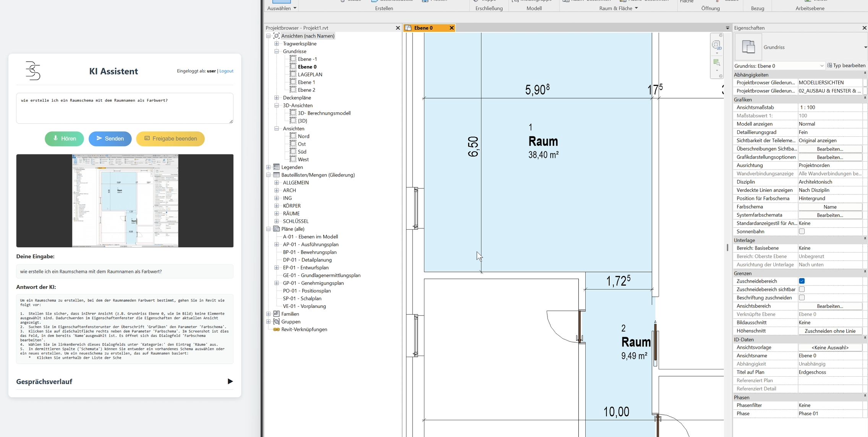
Task: Click the Hören microphone button
Action: pyautogui.click(x=64, y=139)
